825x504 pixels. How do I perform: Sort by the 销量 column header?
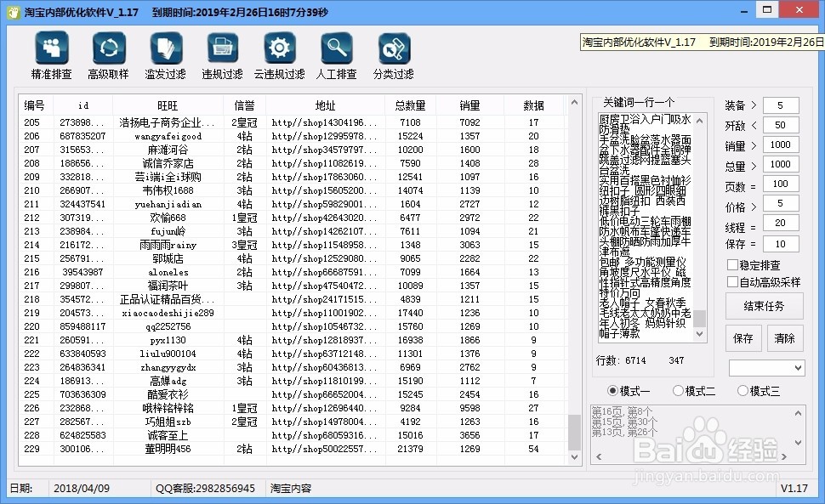469,105
